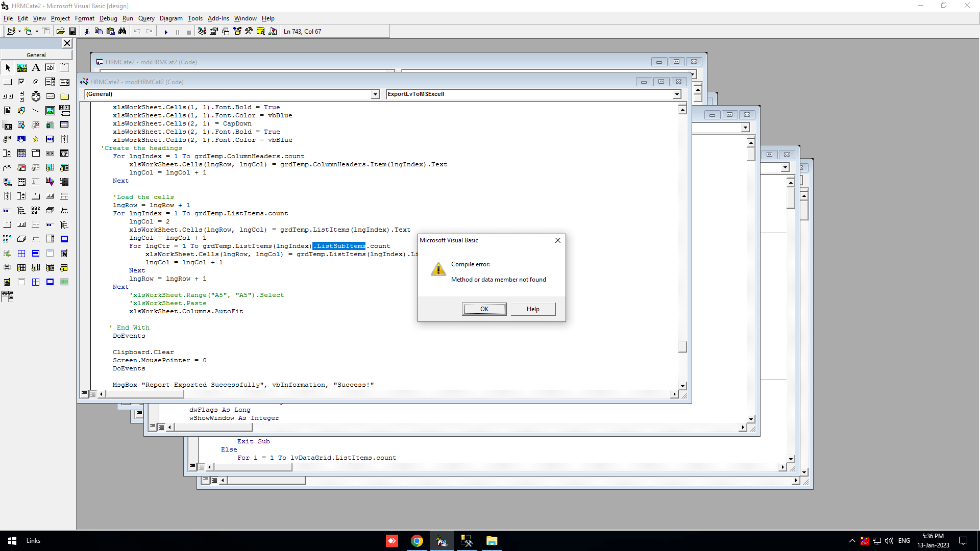The height and width of the screenshot is (551, 980).
Task: Click Help in the error dialog
Action: pos(533,309)
